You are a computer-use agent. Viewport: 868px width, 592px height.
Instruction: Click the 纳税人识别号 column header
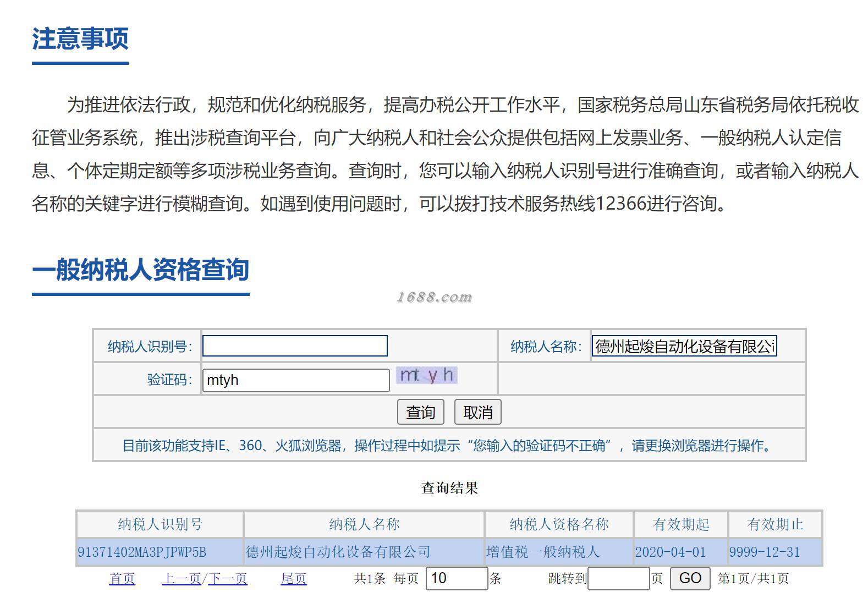(160, 524)
